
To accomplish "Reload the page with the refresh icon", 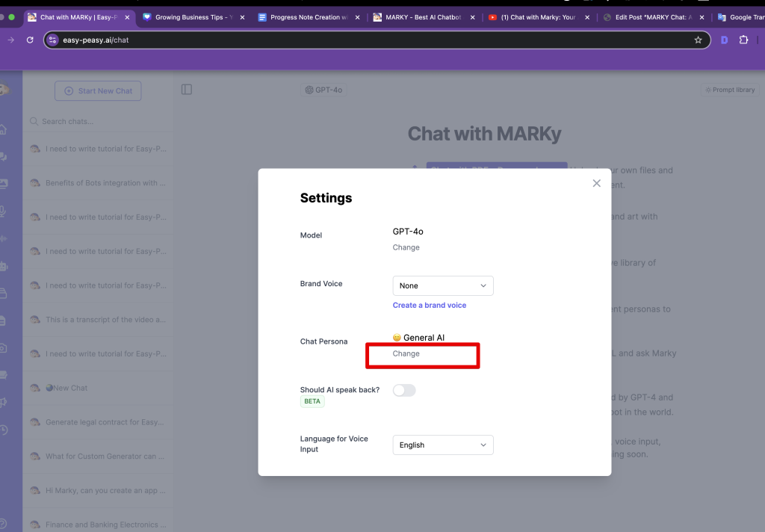I will 30,40.
